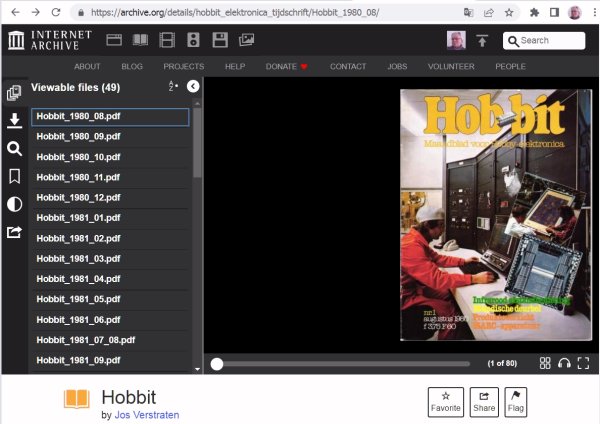Click the archive.org address bar URL
600x424 pixels.
[x=235, y=13]
